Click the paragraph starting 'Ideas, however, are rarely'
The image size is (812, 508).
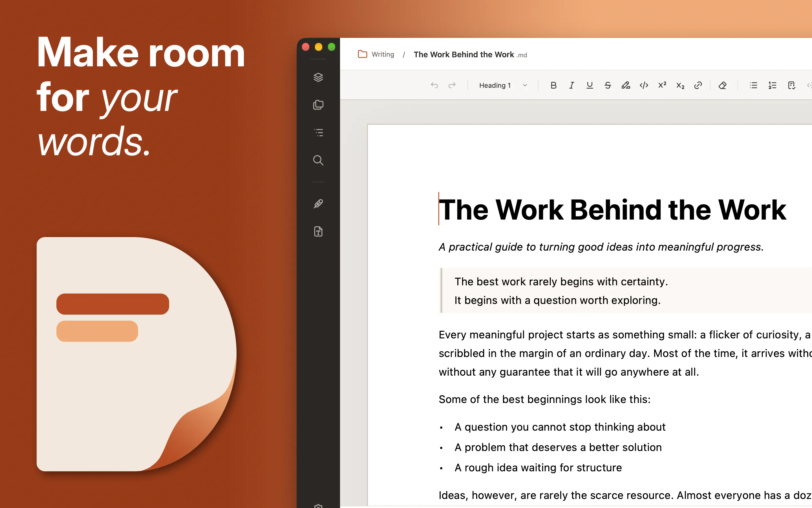tap(625, 495)
